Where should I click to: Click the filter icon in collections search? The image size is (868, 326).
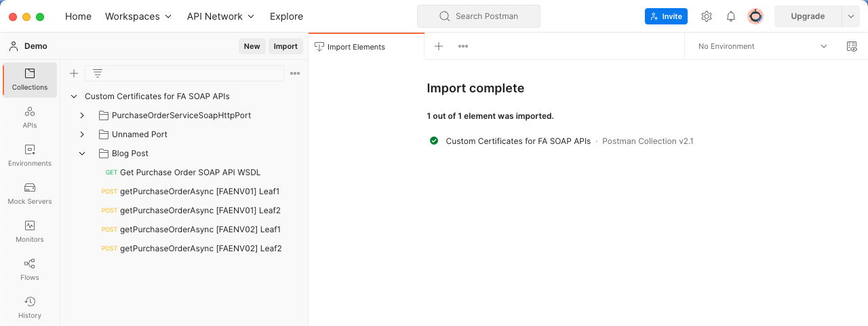click(98, 73)
